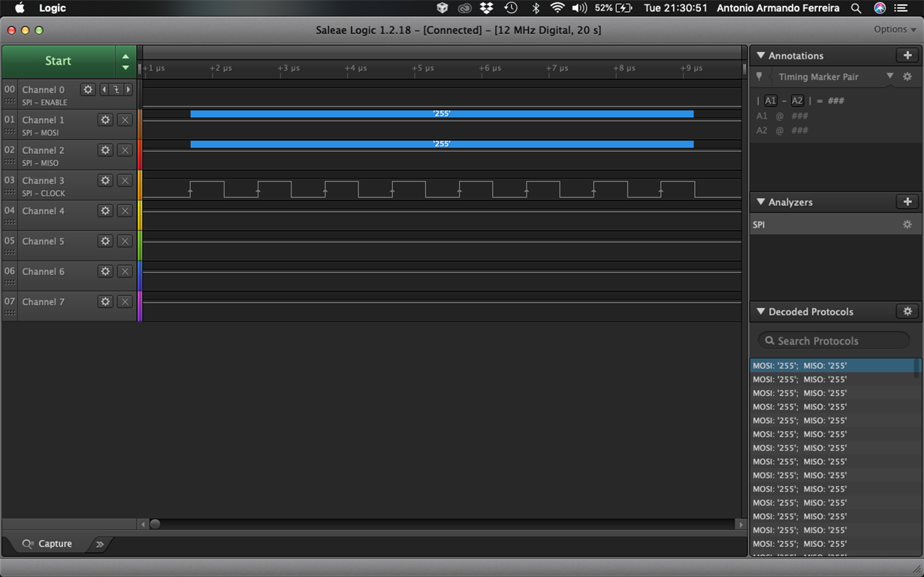The image size is (924, 577).
Task: Click user name Antonio Armando Ferreira
Action: pos(778,8)
